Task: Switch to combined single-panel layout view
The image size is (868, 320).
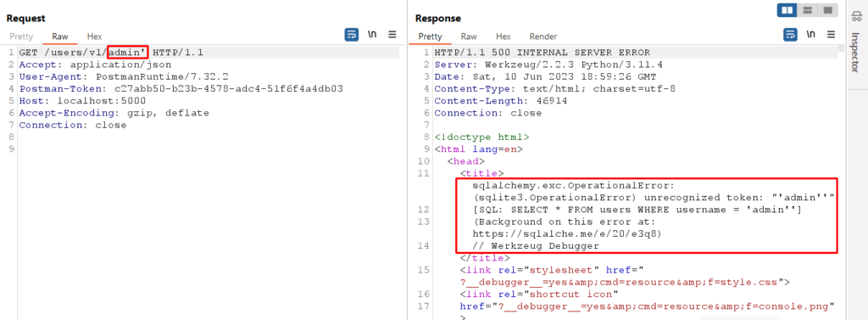Action: coord(827,10)
